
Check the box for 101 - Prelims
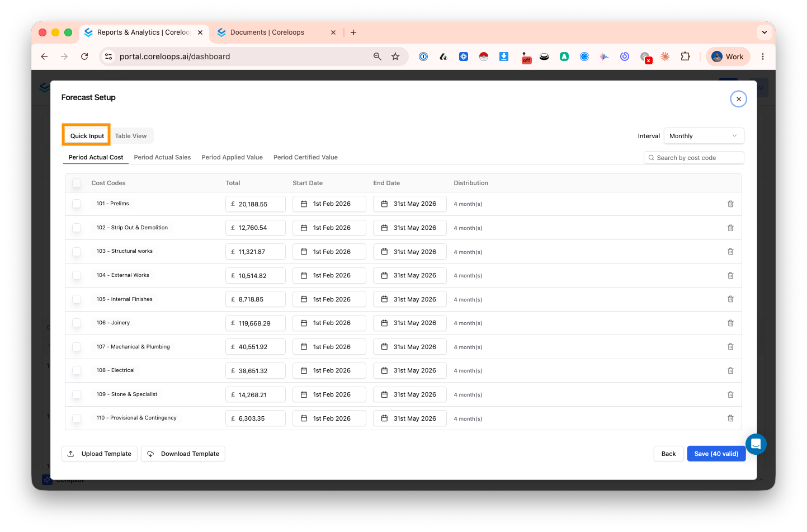click(77, 204)
